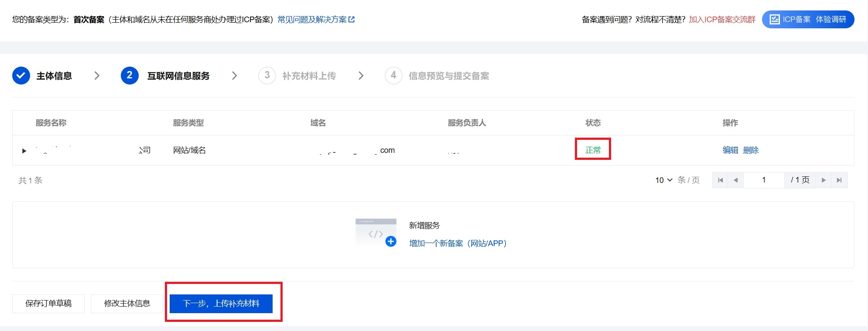
Task: Open the 常见问题及解决方案 help link
Action: click(x=312, y=20)
